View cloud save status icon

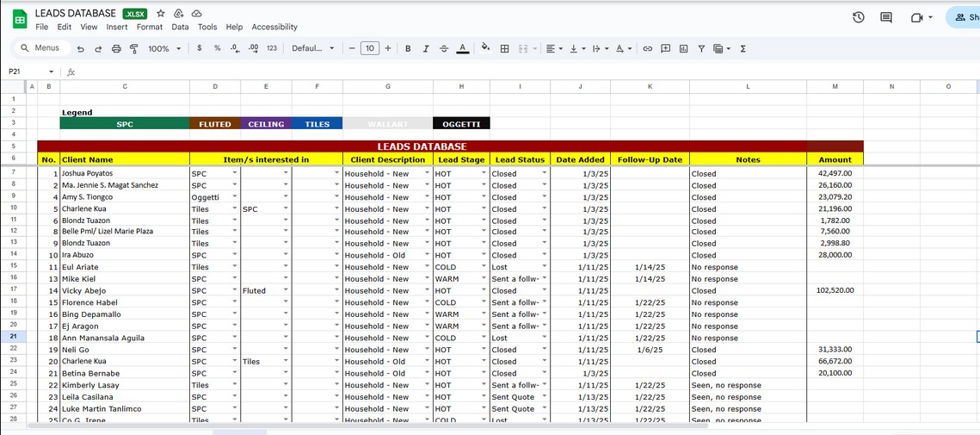point(197,13)
